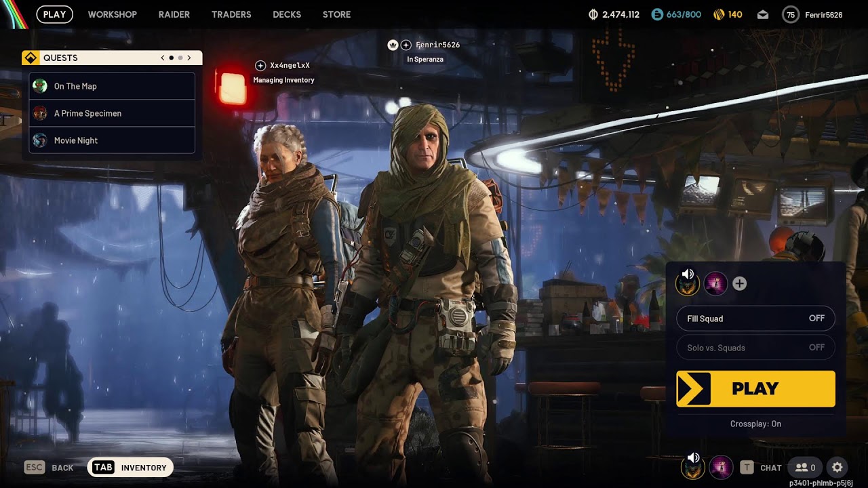Viewport: 868px width, 488px height.
Task: Click the yellow raider token icon
Action: click(719, 14)
